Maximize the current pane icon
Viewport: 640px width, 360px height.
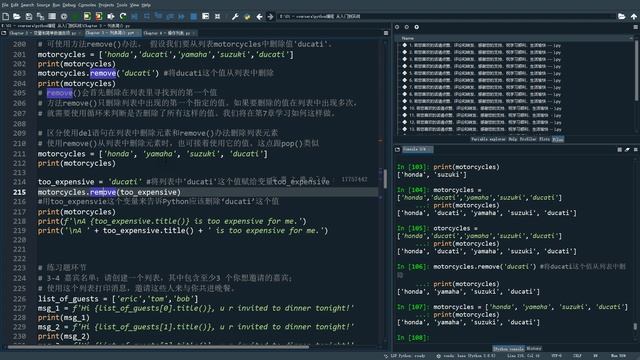pyautogui.click(x=206, y=16)
